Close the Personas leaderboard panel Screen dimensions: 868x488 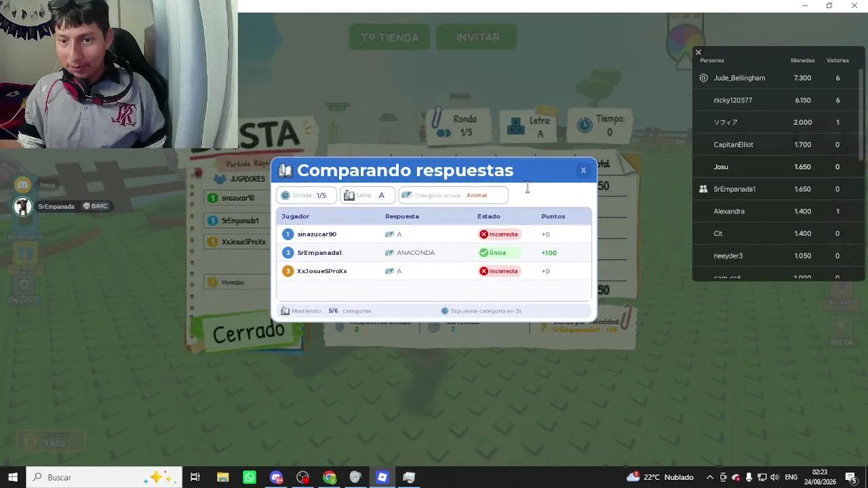coord(698,52)
